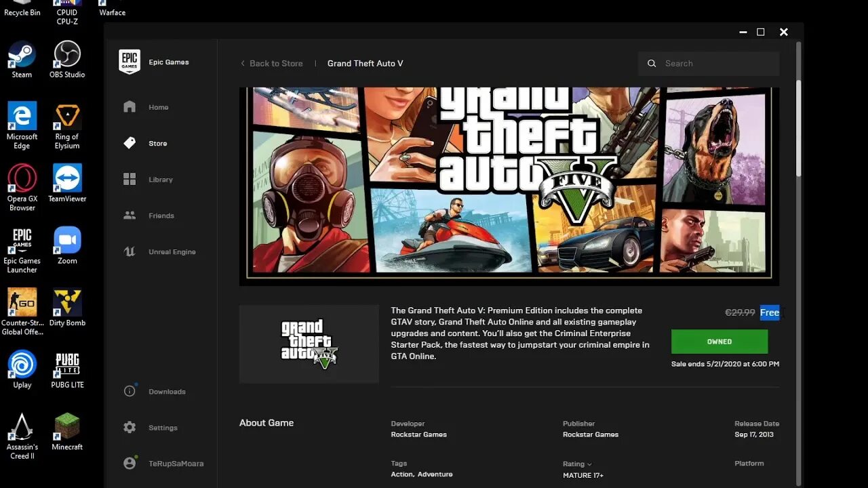Select the Store tag icon
868x488 pixels.
(130, 143)
